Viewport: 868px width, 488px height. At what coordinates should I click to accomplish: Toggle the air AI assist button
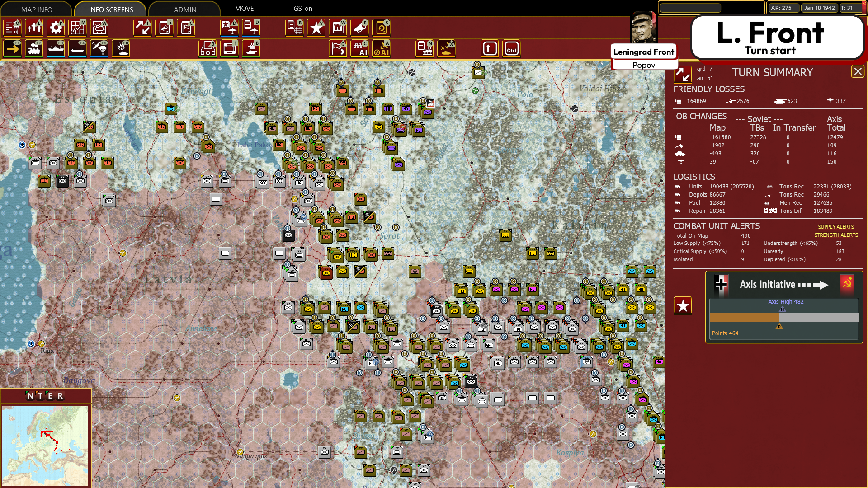pyautogui.click(x=382, y=49)
